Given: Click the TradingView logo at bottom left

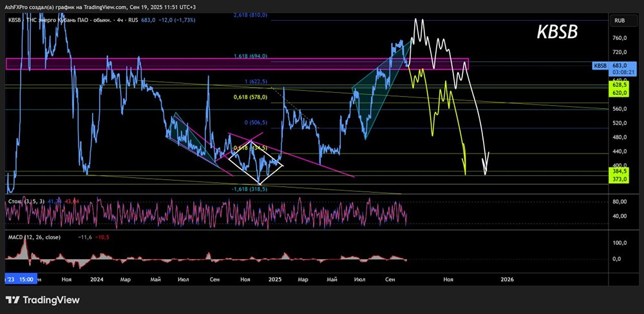Looking at the screenshot, I should point(43,300).
